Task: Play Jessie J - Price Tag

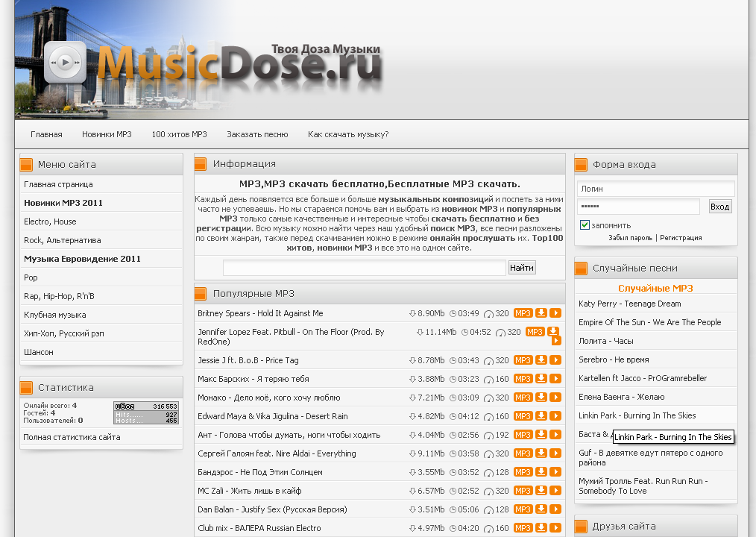Action: [555, 360]
